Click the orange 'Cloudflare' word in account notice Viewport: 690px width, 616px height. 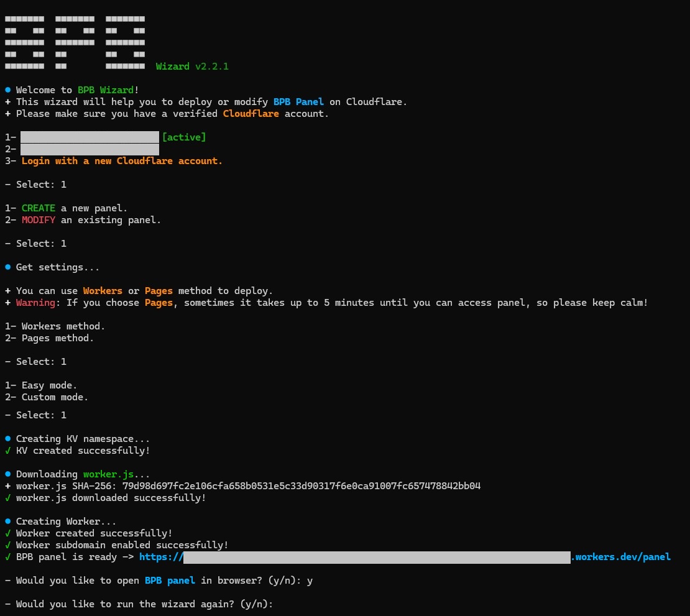251,114
